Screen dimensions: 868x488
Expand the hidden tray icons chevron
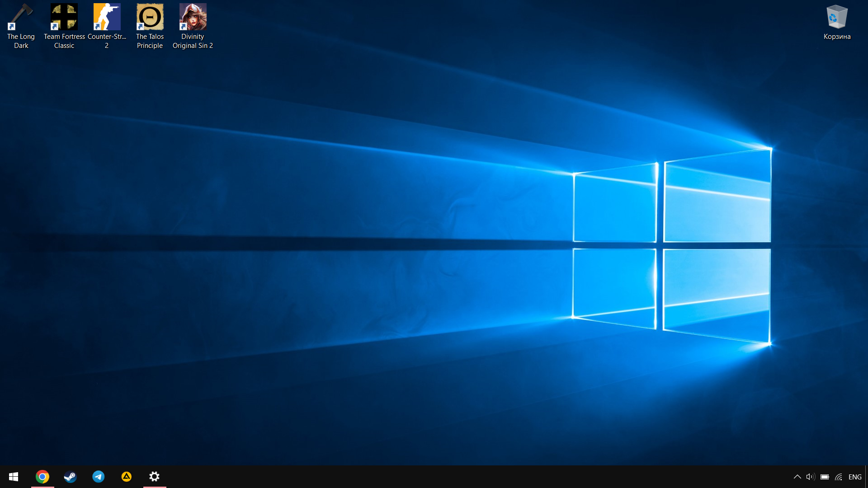[x=797, y=477]
